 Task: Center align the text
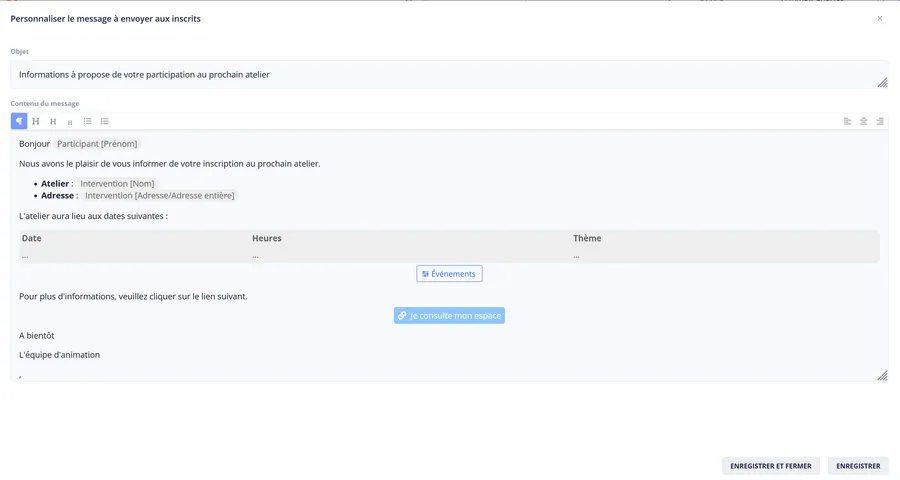(x=863, y=121)
